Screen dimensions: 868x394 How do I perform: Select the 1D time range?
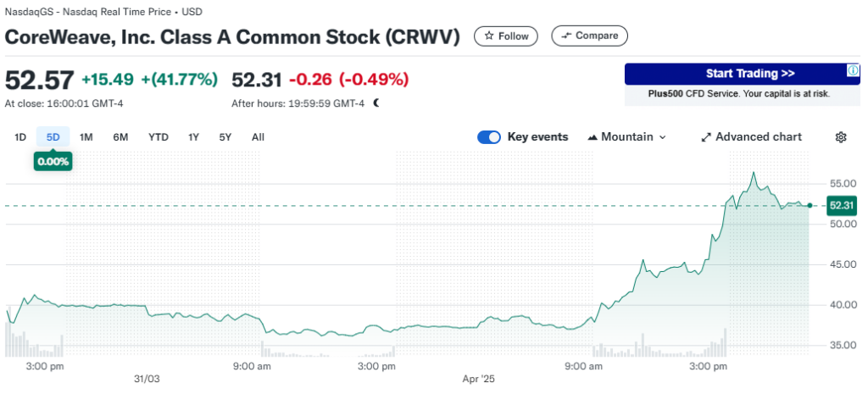[20, 137]
